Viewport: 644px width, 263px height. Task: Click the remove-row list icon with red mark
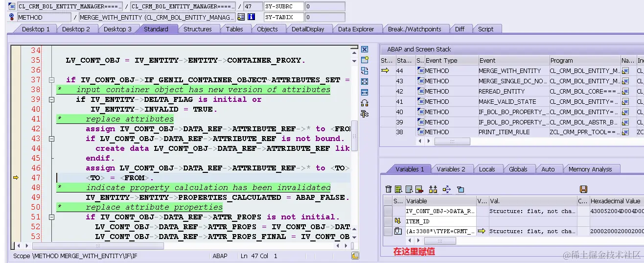pos(419,189)
